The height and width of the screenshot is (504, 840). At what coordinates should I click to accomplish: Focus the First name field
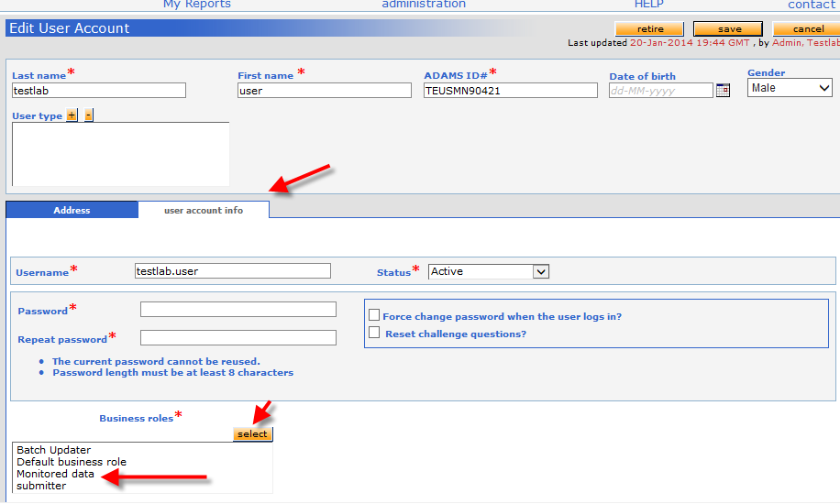[325, 91]
